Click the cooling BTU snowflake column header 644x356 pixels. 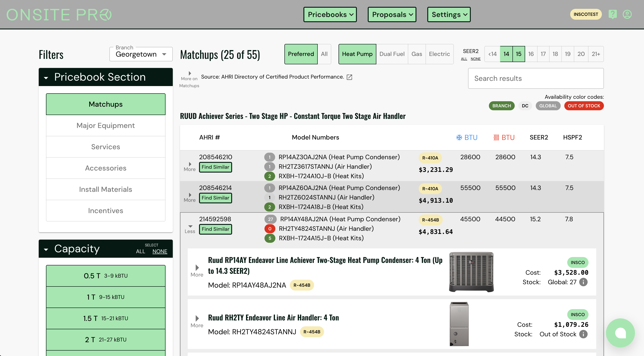click(466, 137)
